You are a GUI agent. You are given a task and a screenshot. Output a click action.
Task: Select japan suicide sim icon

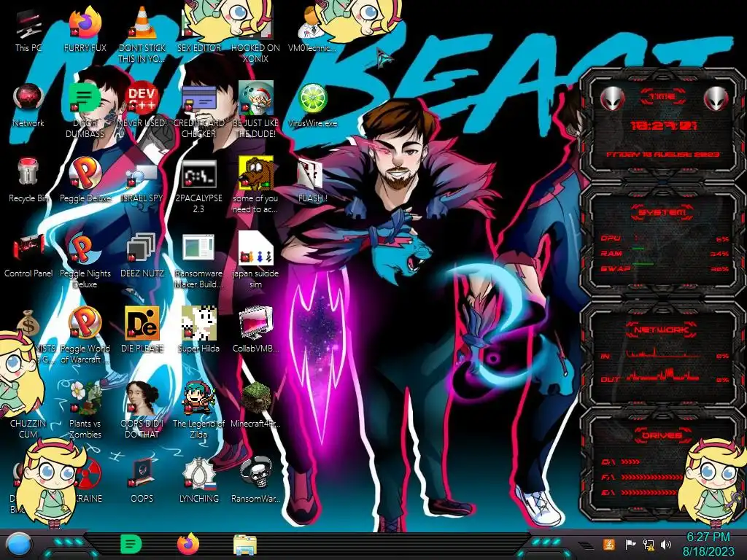click(255, 261)
